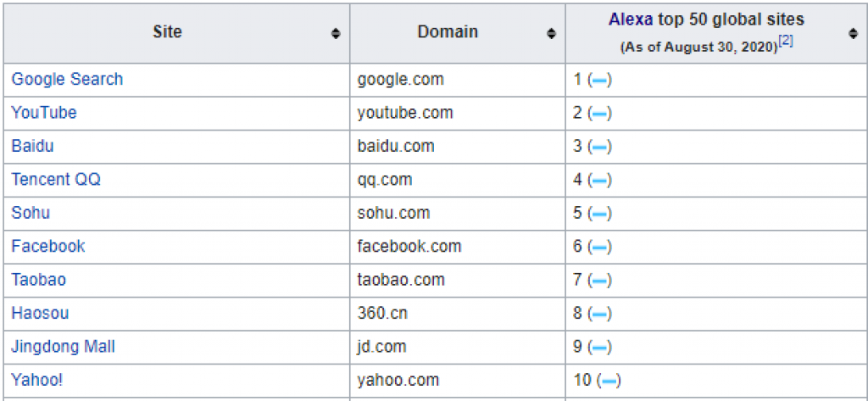Click rank steady icon beside Yahoo's rank 10
The width and height of the screenshot is (868, 401).
pyautogui.click(x=608, y=381)
